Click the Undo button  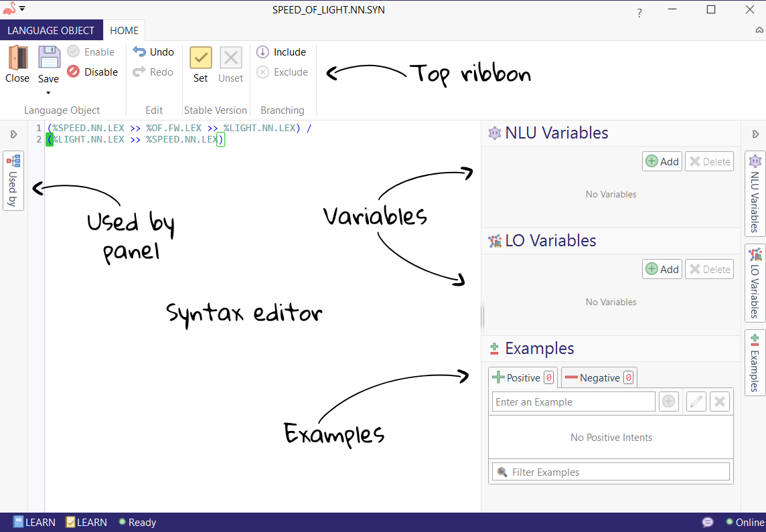[153, 52]
